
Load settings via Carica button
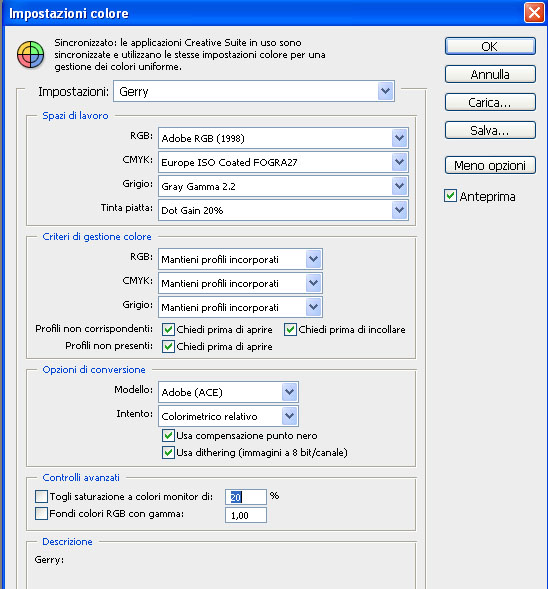490,102
